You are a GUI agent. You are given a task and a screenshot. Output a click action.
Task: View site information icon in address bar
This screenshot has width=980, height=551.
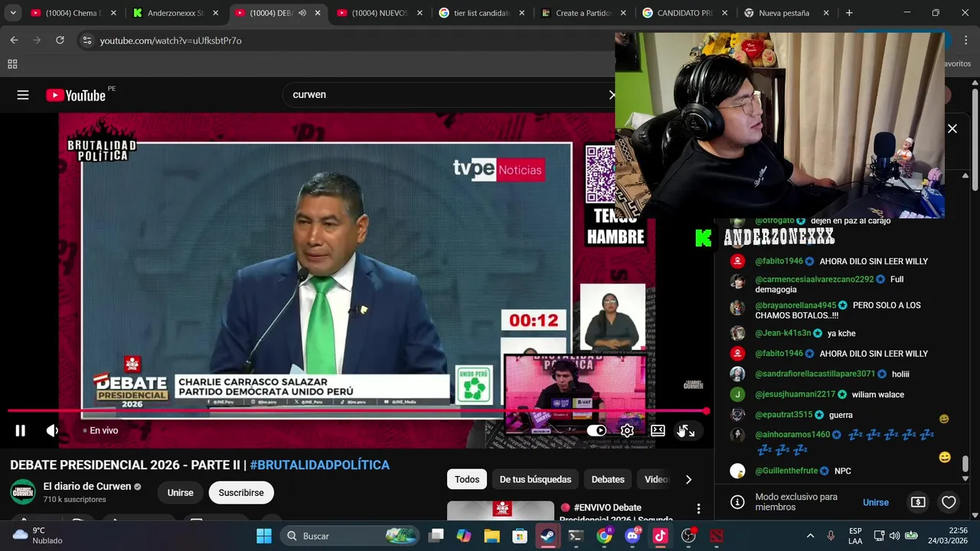(x=87, y=41)
